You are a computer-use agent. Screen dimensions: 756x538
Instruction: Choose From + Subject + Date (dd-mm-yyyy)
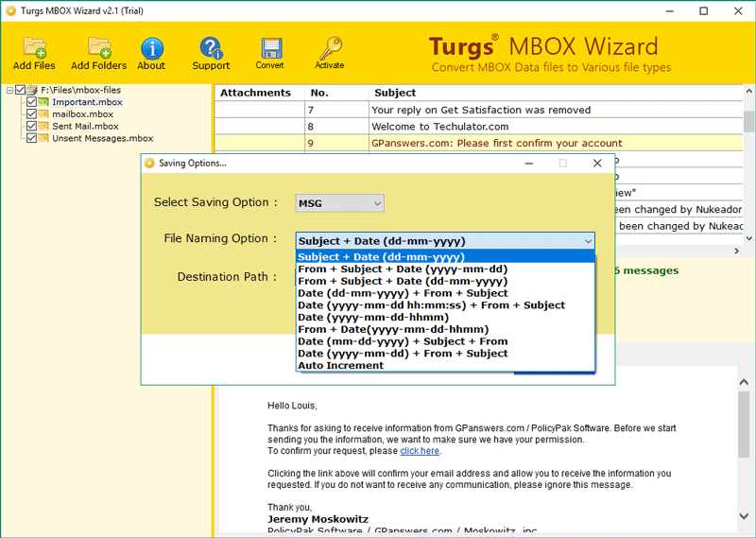[x=445, y=281]
